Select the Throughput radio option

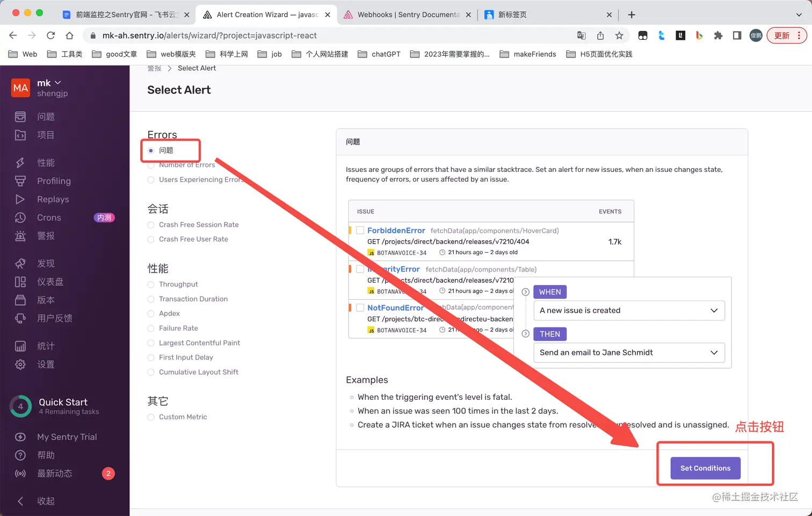151,284
